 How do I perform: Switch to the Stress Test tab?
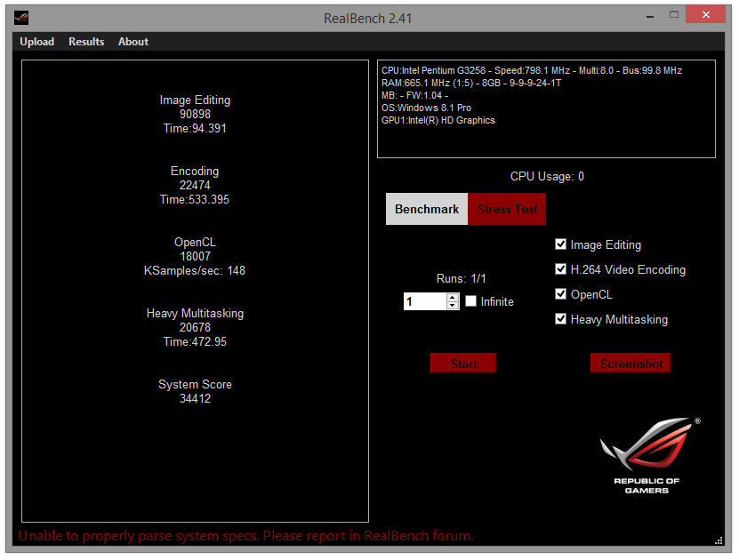pos(507,209)
